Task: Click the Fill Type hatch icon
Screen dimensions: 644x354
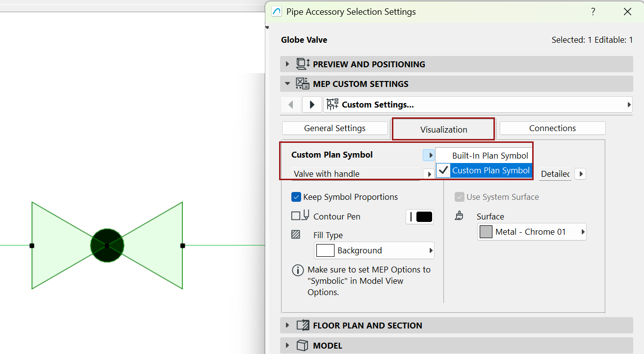Action: click(296, 235)
